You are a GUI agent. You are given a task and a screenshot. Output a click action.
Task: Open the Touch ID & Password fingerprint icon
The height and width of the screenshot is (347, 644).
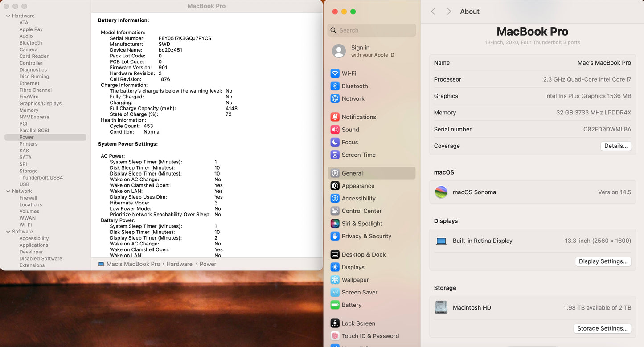click(335, 336)
